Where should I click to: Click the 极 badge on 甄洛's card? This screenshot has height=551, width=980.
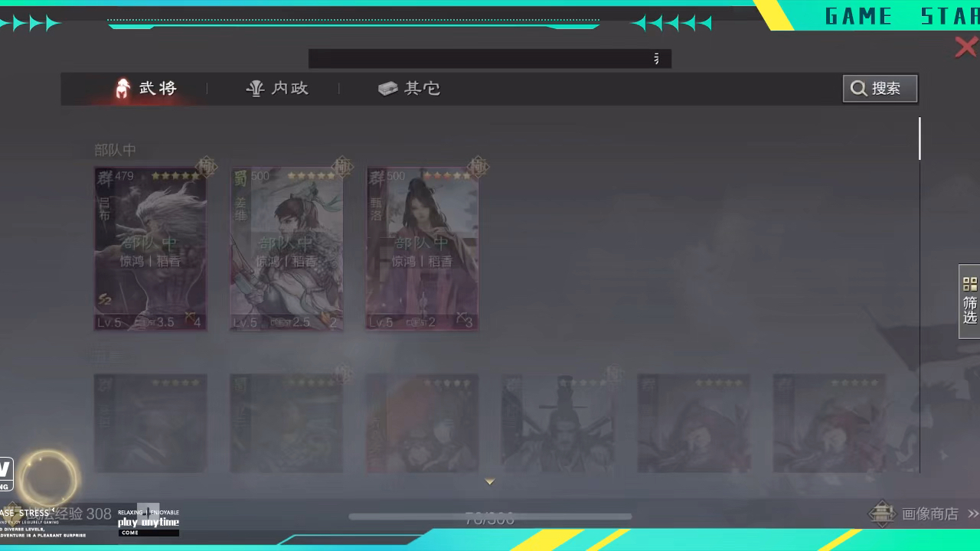[479, 166]
